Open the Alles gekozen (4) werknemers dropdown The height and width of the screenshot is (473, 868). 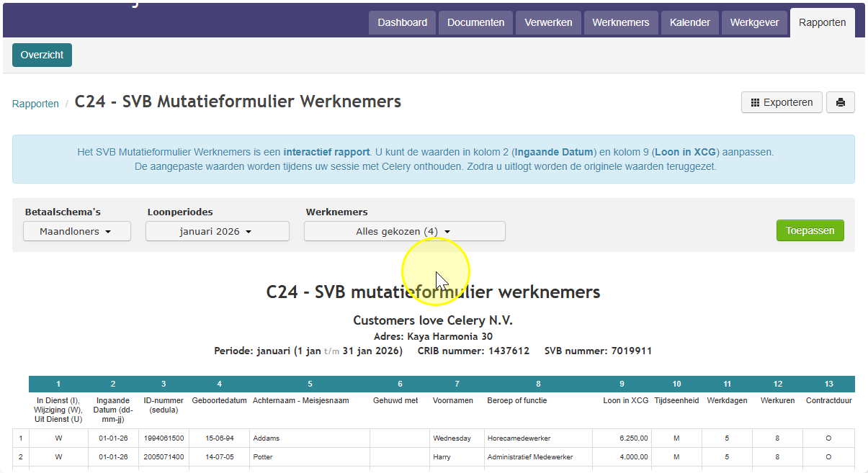(x=405, y=231)
